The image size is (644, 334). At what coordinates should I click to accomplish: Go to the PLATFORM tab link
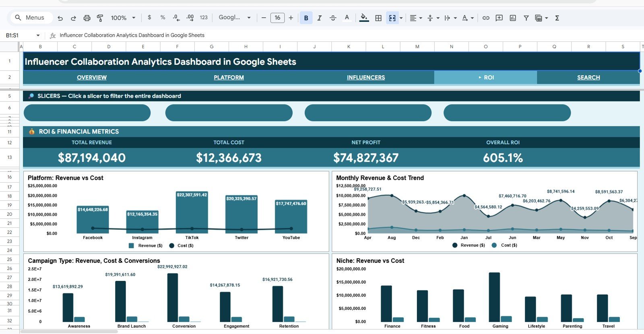click(229, 77)
